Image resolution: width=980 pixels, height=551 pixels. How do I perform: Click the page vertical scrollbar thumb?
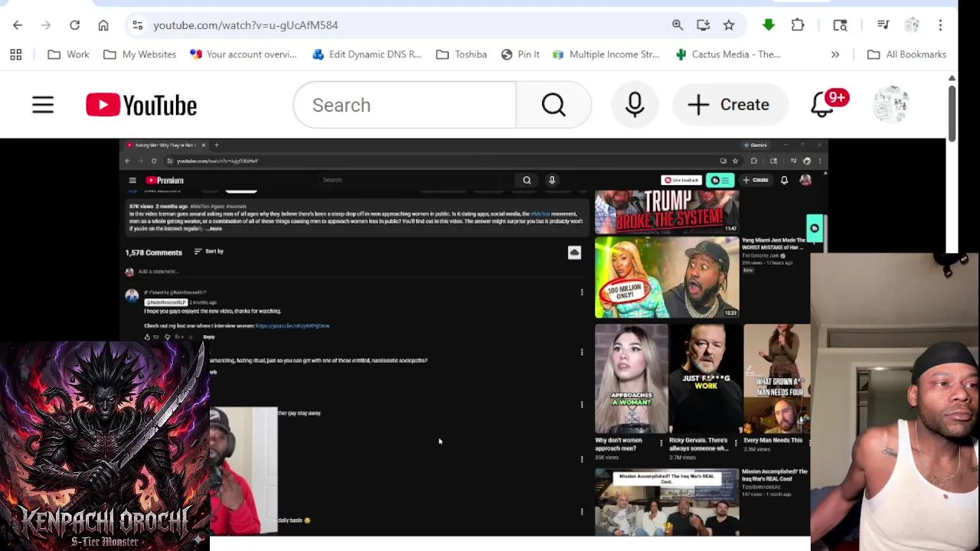[952, 113]
